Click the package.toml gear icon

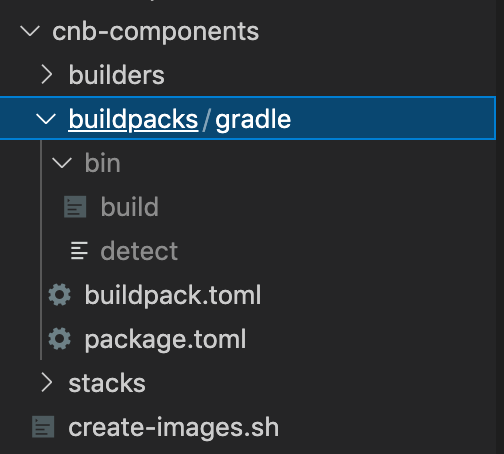(60, 339)
